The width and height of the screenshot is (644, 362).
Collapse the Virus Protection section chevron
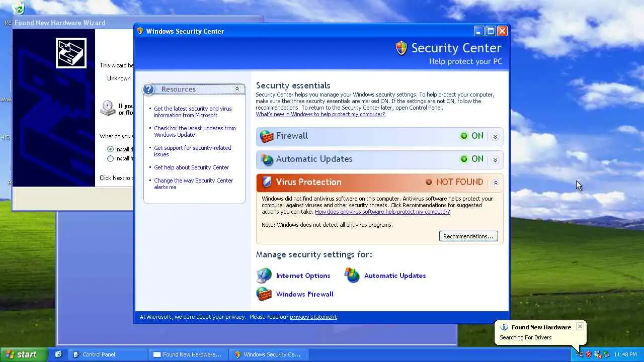[x=495, y=183]
